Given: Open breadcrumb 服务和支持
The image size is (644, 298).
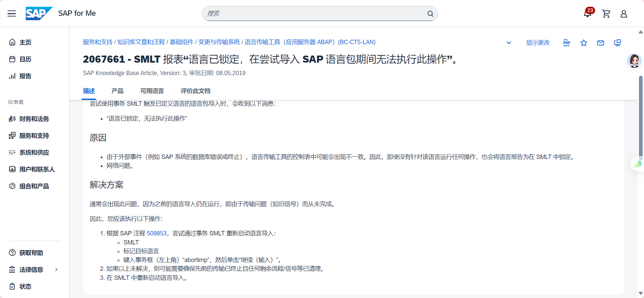Looking at the screenshot, I should click(x=98, y=42).
